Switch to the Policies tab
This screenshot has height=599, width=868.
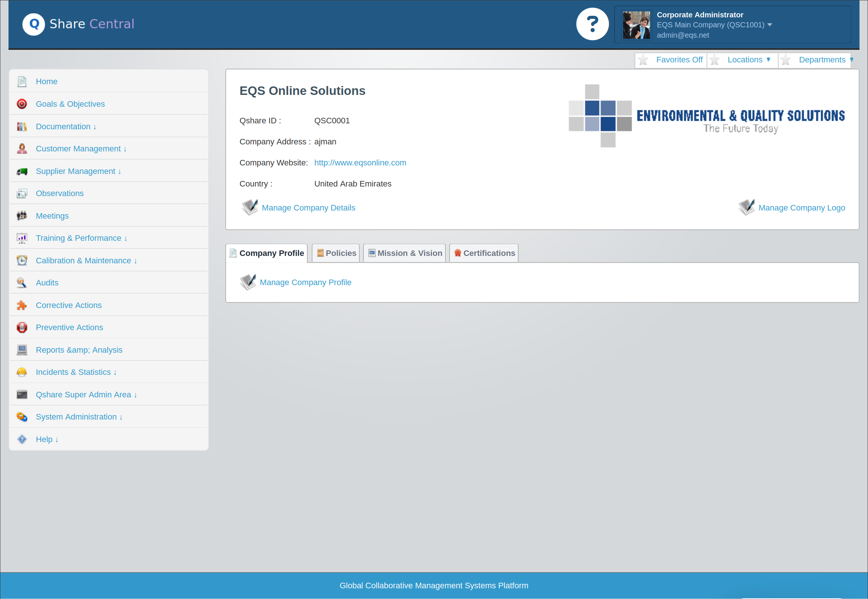pos(336,253)
